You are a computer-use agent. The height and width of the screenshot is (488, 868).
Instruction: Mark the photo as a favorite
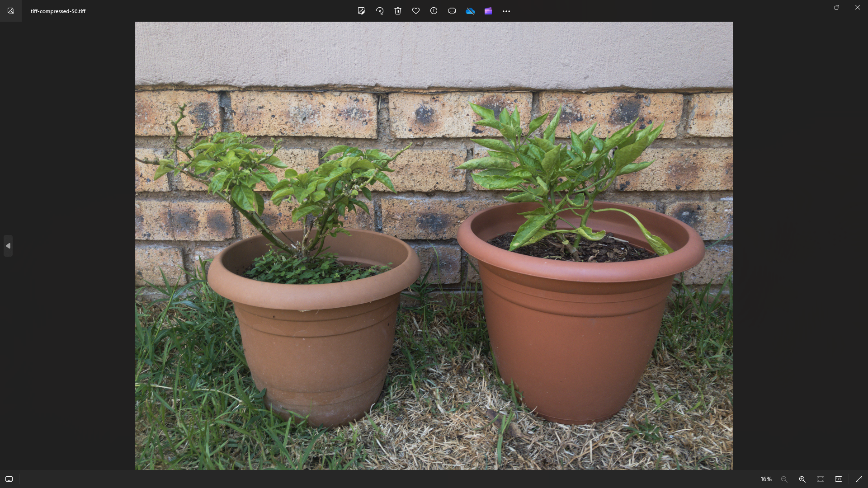pos(416,11)
